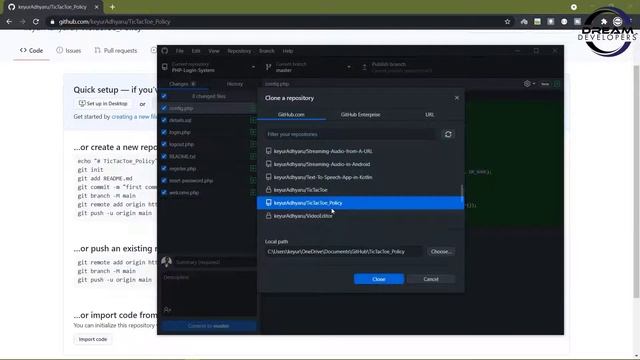Uncheck the register.php checkbox
Screen dimensions: 640x360
(164, 168)
